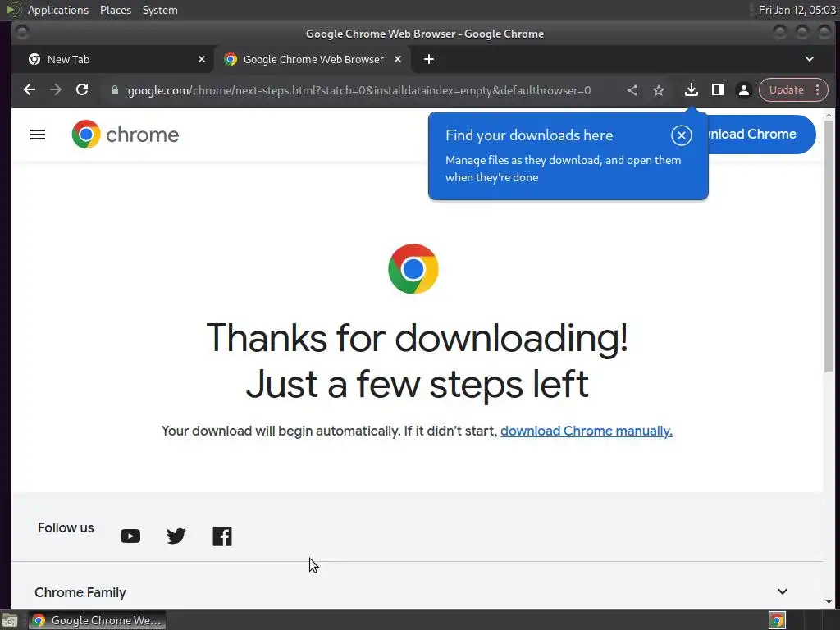View site security lock info
The width and height of the screenshot is (840, 630).
tap(115, 90)
